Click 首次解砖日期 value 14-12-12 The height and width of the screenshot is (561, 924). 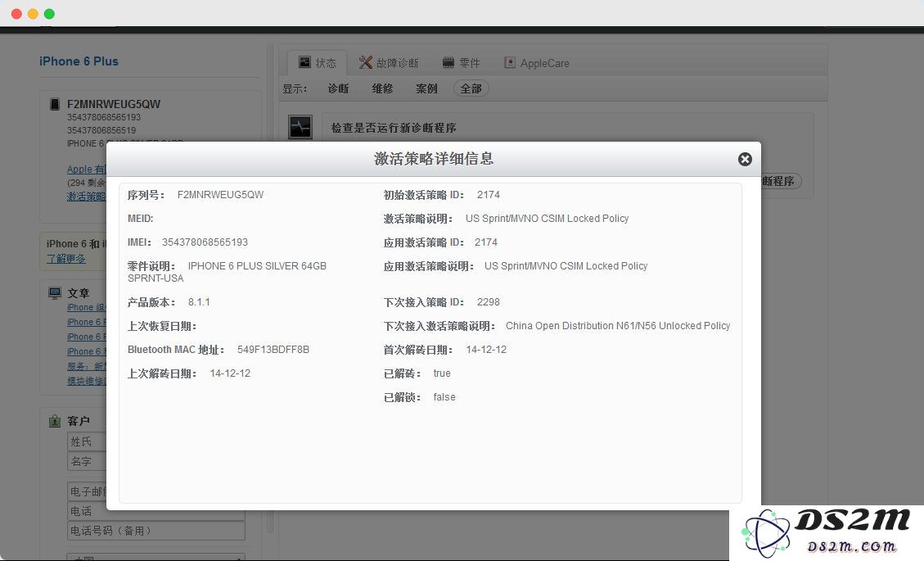point(486,349)
